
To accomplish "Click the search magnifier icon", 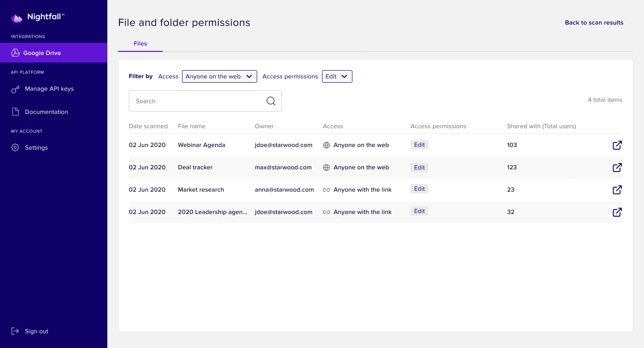I will coord(271,101).
